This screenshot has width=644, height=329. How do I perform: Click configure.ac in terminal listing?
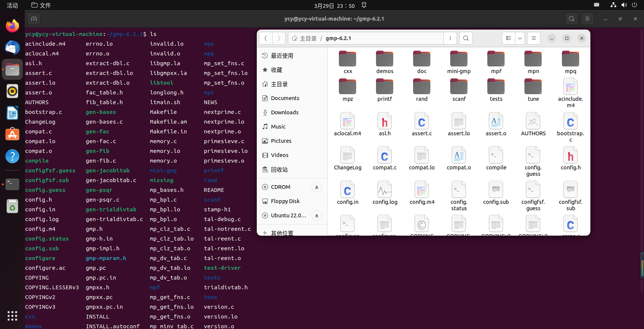(x=45, y=268)
